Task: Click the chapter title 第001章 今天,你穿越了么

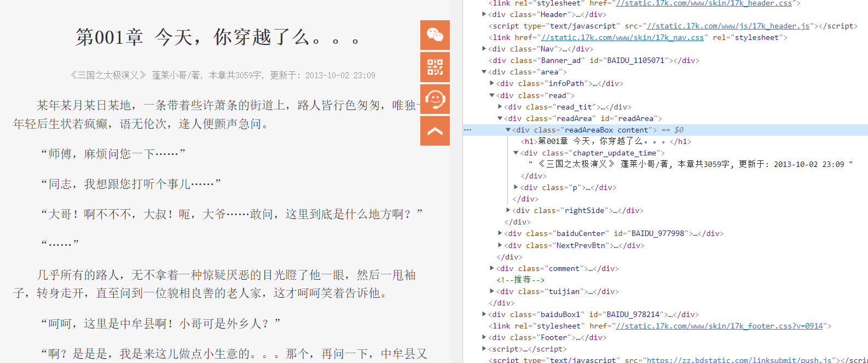Action: pyautogui.click(x=218, y=37)
